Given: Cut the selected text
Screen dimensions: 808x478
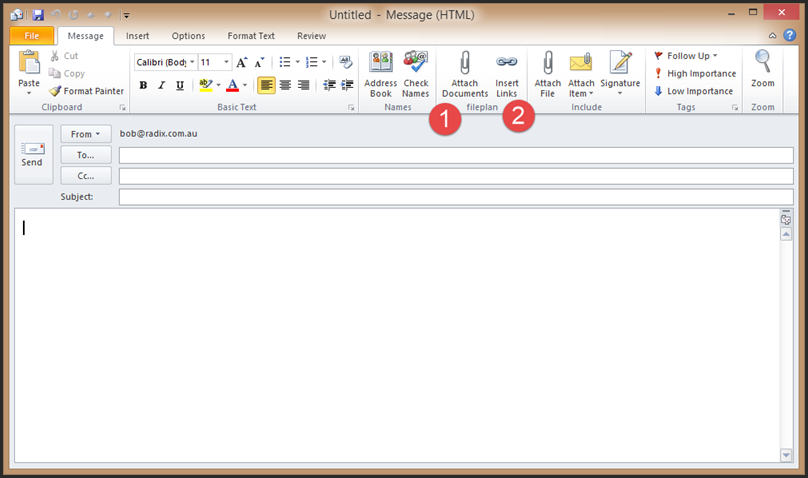Looking at the screenshot, I should click(x=64, y=56).
